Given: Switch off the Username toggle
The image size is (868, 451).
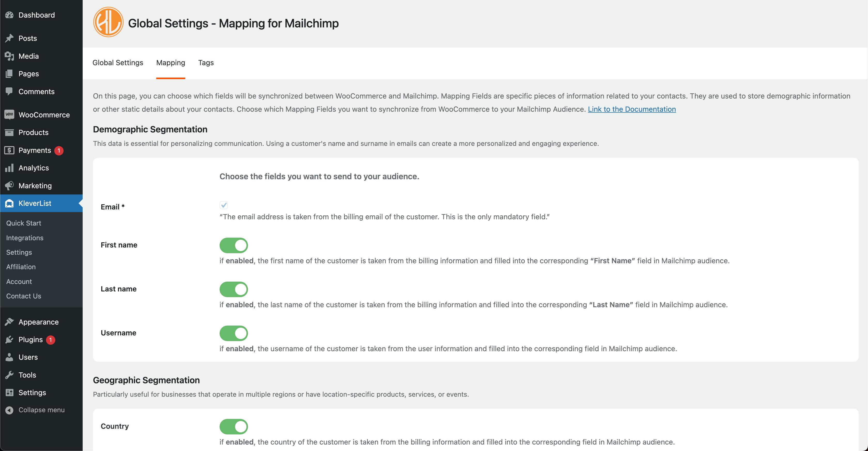Looking at the screenshot, I should coord(234,333).
